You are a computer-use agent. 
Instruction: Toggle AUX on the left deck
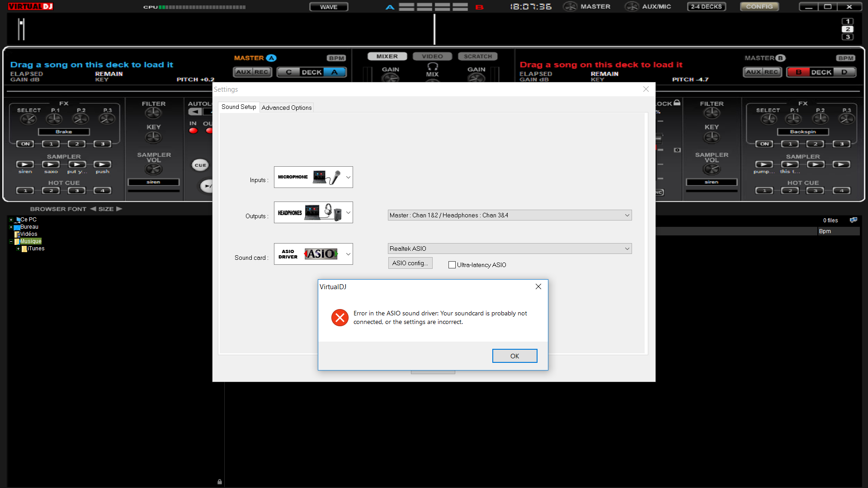tap(243, 72)
